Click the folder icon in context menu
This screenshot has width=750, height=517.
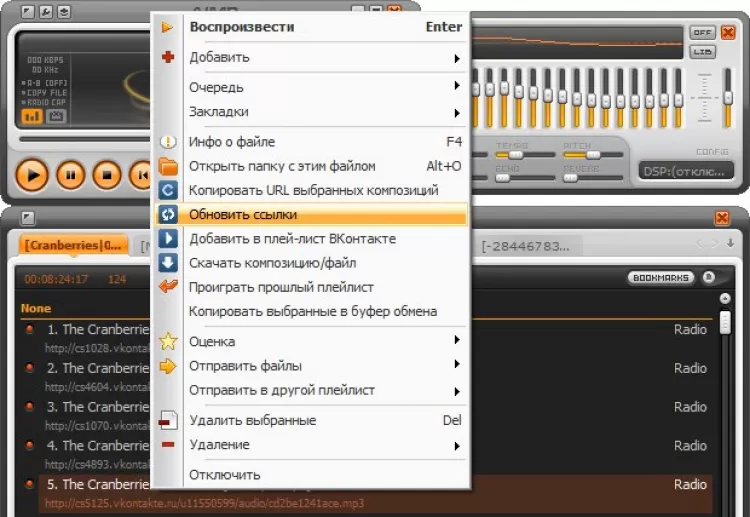pos(168,166)
